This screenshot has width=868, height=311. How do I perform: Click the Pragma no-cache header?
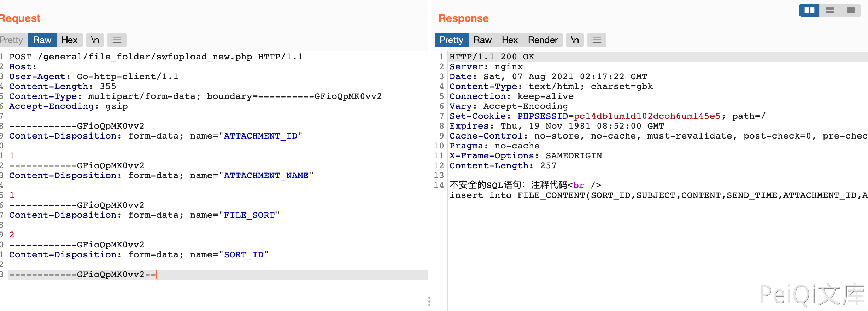(494, 146)
